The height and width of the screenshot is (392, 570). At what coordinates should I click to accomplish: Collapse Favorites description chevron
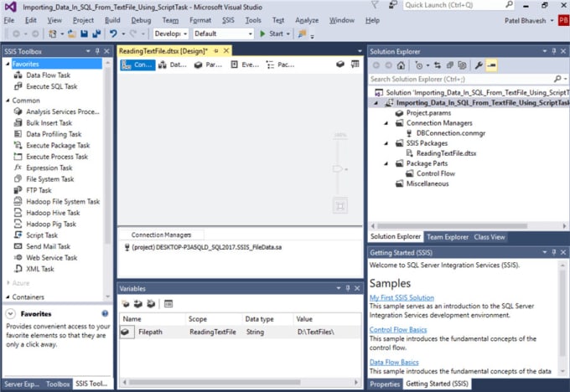[x=11, y=313]
